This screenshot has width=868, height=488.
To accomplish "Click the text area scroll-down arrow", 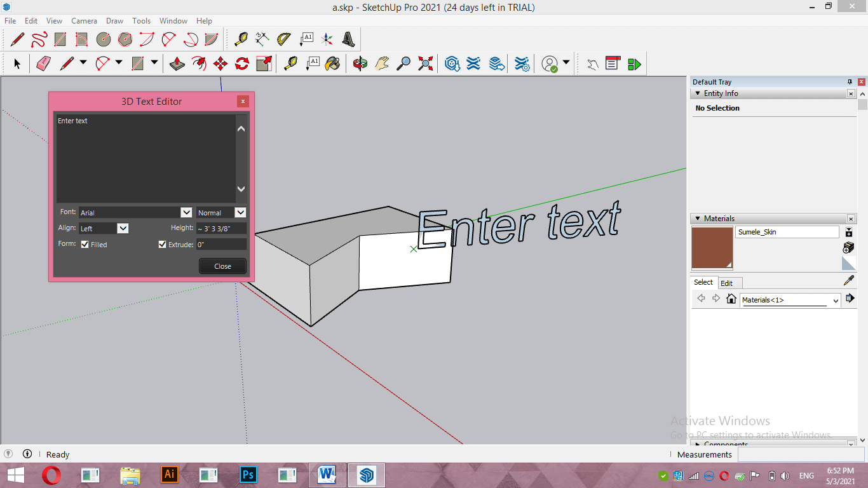I will (x=241, y=189).
